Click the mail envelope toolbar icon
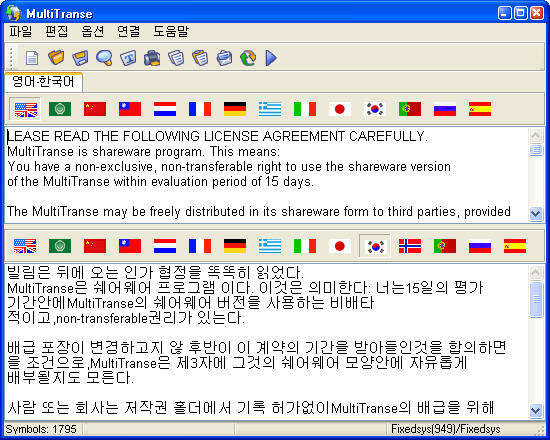The width and height of the screenshot is (550, 440). pos(224,58)
